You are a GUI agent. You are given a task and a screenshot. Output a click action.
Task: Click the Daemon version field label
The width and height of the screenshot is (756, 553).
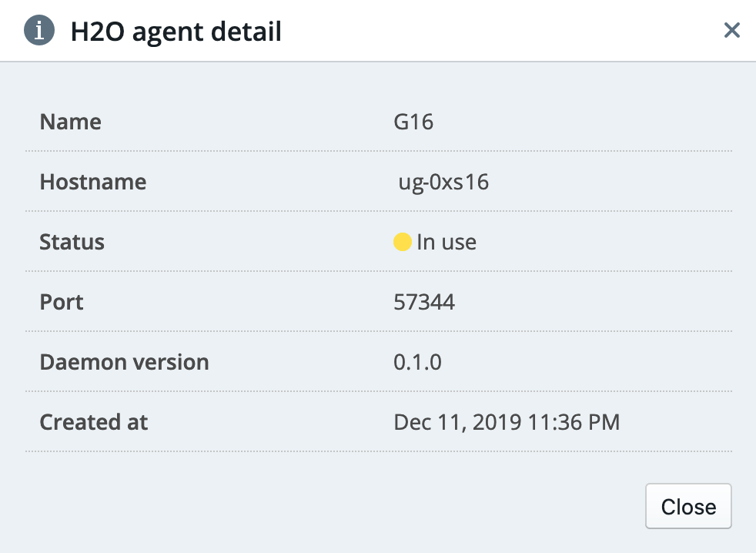click(125, 362)
